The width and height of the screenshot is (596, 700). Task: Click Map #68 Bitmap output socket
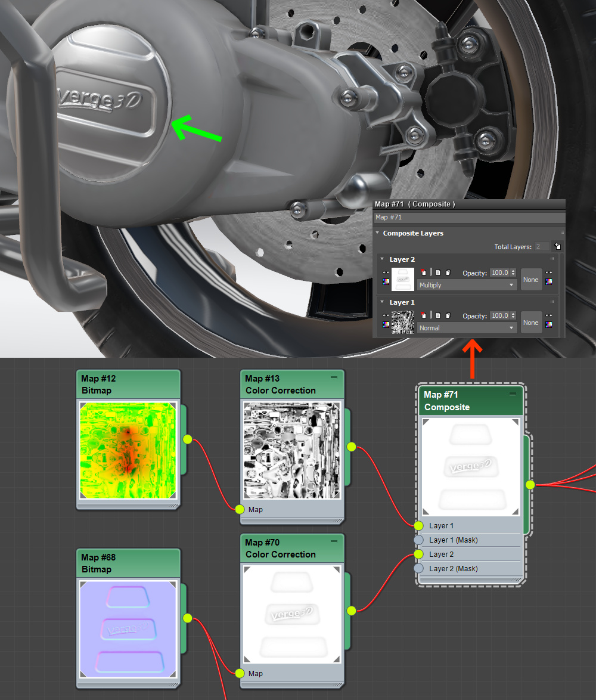click(187, 618)
